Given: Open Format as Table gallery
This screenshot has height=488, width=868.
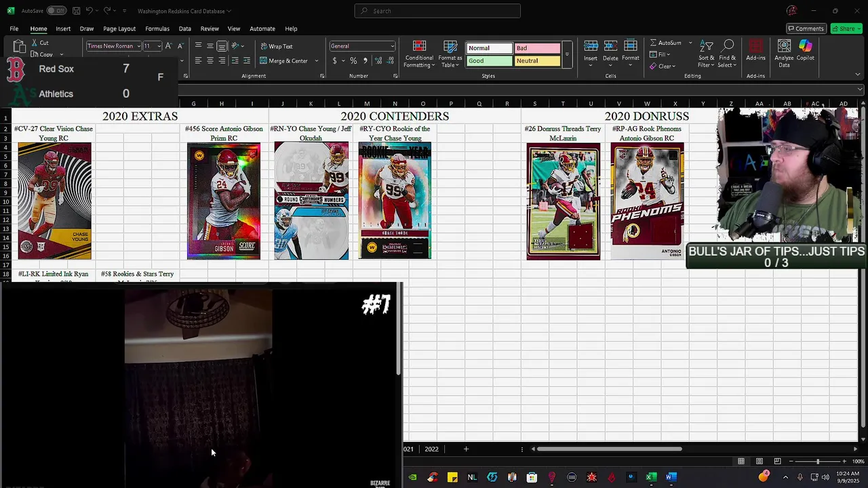Looking at the screenshot, I should pyautogui.click(x=450, y=54).
